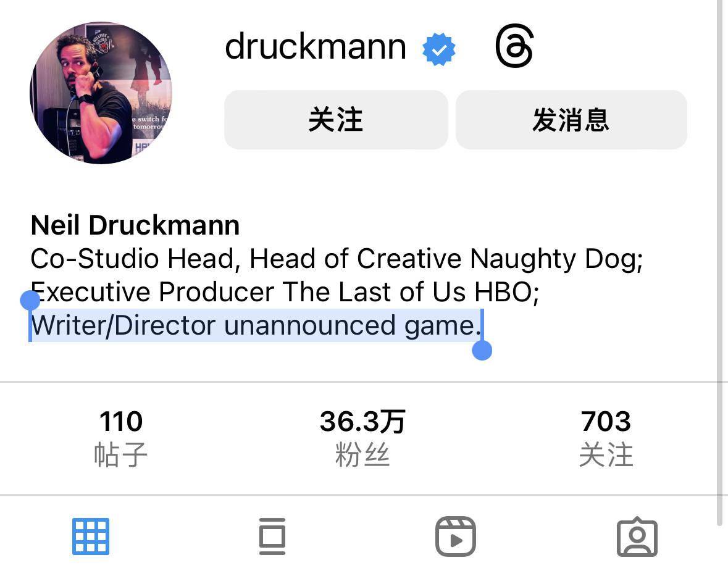Open druckmann's profile picture

(101, 93)
